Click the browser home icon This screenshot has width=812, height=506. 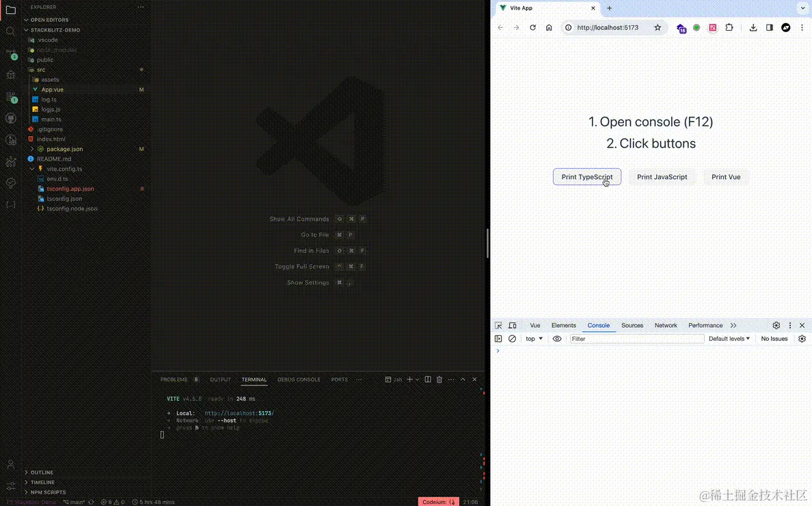[x=549, y=27]
